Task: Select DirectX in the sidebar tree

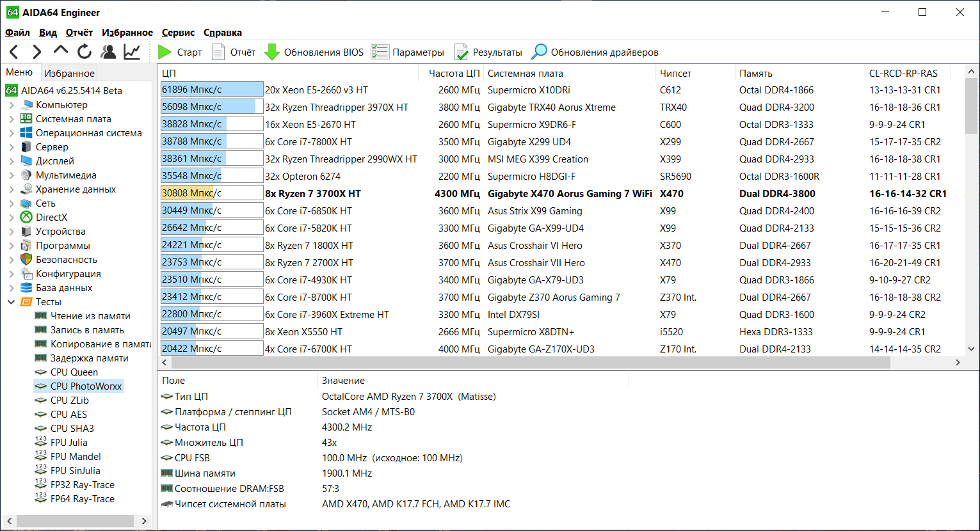Action: 51,218
